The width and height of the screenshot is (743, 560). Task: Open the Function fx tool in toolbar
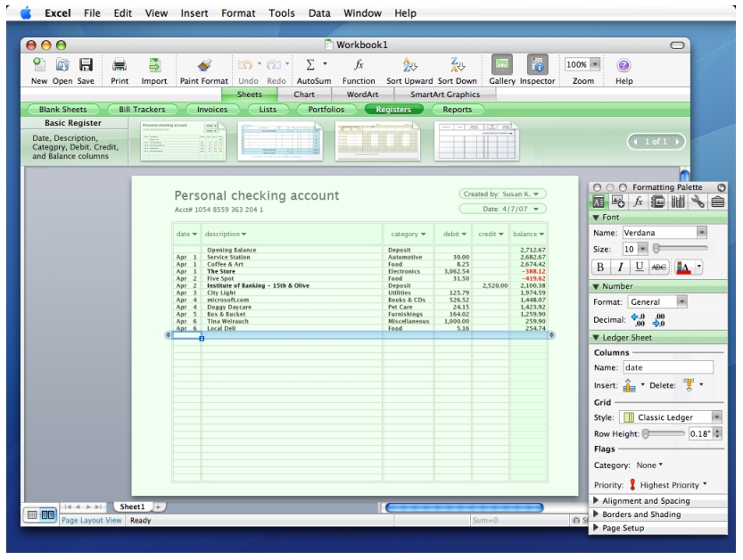(358, 65)
